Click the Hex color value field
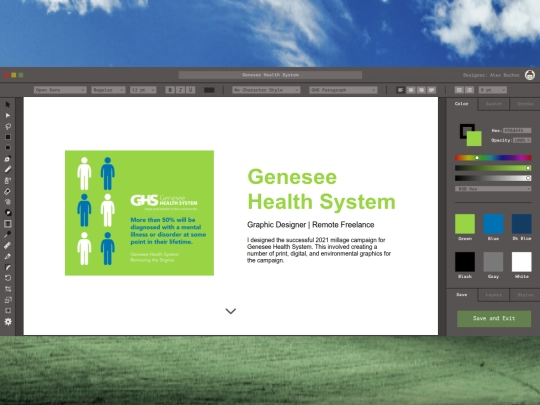The image size is (540, 405). [517, 131]
